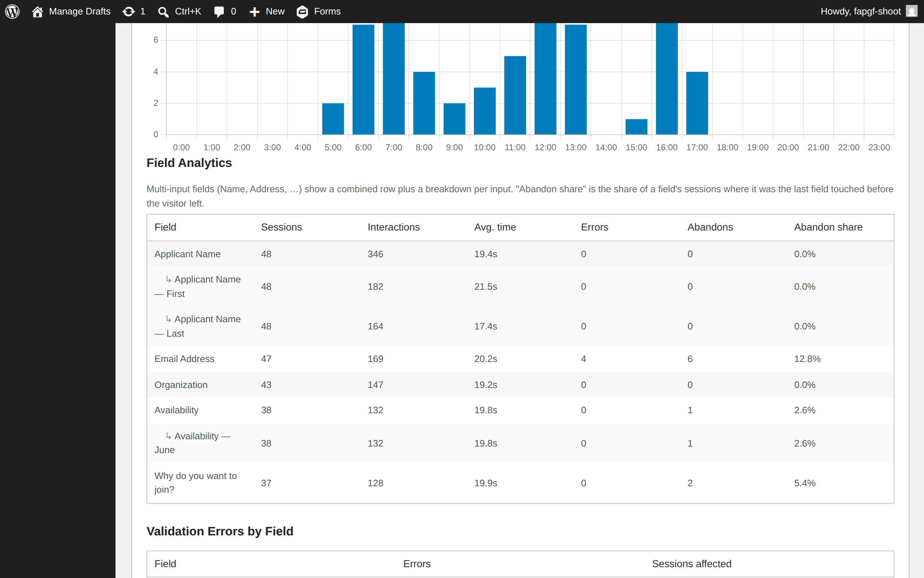Open the WordPress logo menu
Viewport: 924px width, 578px height.
coord(12,12)
